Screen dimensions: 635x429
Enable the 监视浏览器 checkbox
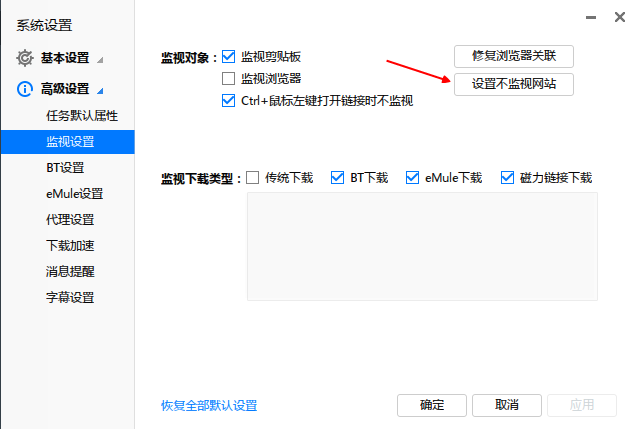tap(228, 78)
